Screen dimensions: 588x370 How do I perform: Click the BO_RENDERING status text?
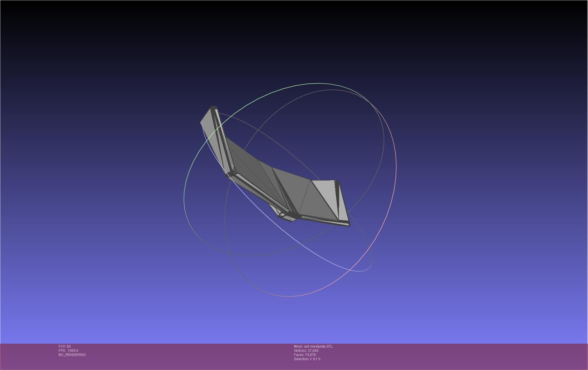pyautogui.click(x=72, y=355)
